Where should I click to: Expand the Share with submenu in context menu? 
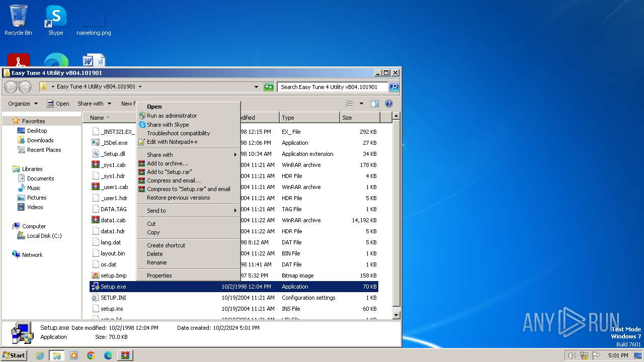tap(189, 155)
